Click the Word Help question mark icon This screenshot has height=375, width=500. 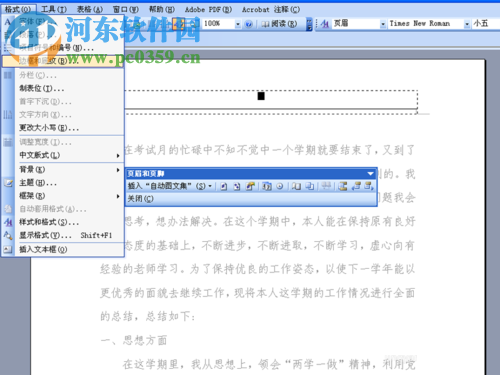pyautogui.click(x=248, y=24)
